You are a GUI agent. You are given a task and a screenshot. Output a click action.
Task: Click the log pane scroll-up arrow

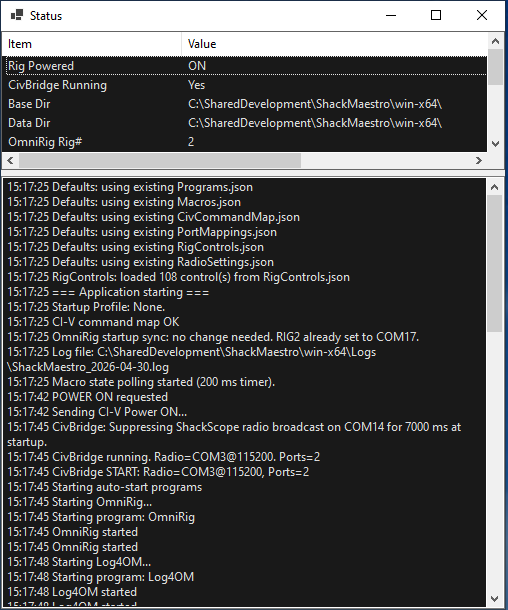coord(494,187)
